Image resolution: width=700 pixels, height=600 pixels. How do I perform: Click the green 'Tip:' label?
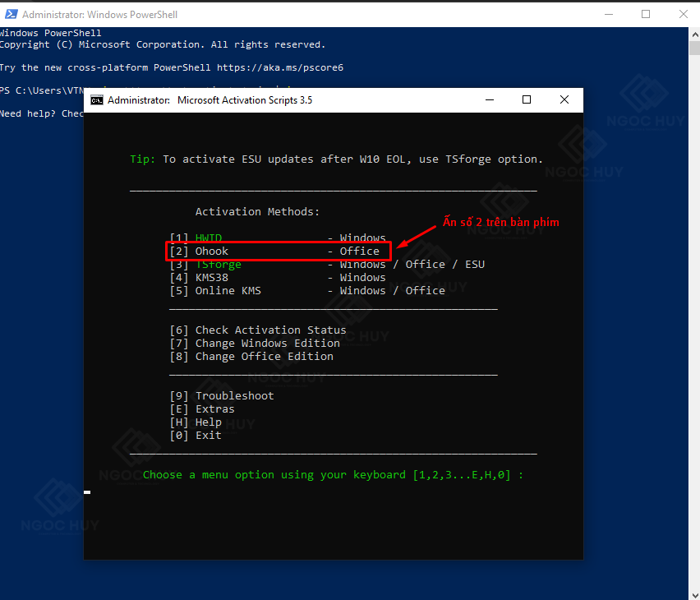pyautogui.click(x=142, y=159)
